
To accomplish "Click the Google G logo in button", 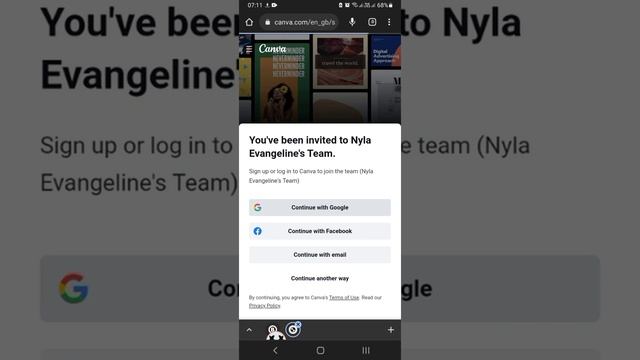I will 258,207.
